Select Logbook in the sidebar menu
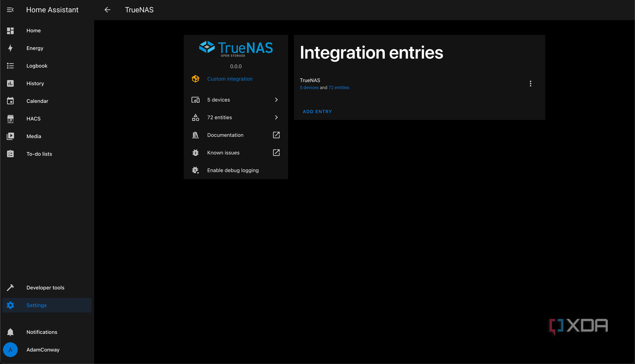Screen dimensions: 635x364 47,66
